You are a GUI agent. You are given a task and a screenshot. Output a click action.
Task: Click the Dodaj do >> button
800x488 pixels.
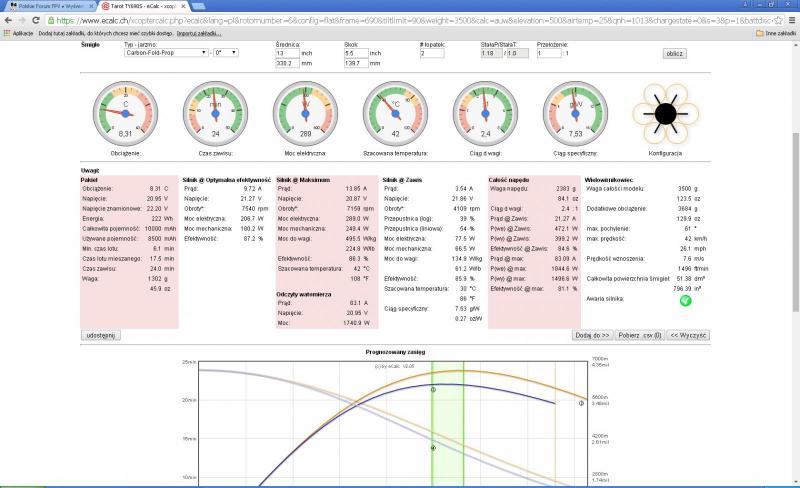tap(591, 334)
